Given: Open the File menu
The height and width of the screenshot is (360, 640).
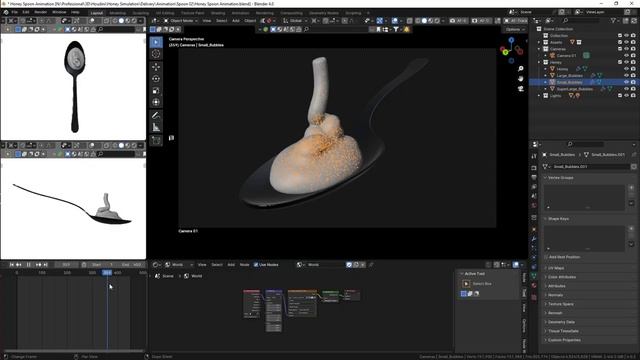Looking at the screenshot, I should click(x=14, y=12).
